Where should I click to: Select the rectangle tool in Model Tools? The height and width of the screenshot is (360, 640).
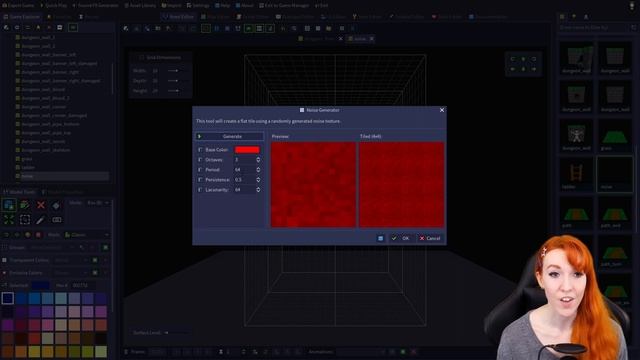(x=57, y=220)
